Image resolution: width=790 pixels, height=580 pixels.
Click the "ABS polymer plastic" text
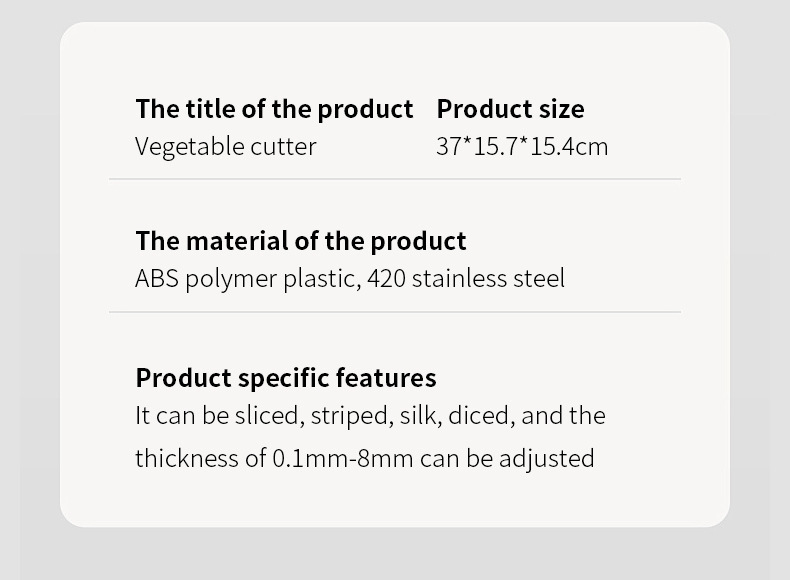point(246,278)
